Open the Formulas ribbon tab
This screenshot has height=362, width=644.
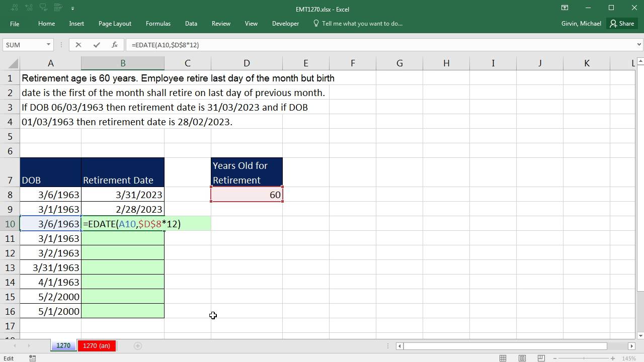click(158, 24)
